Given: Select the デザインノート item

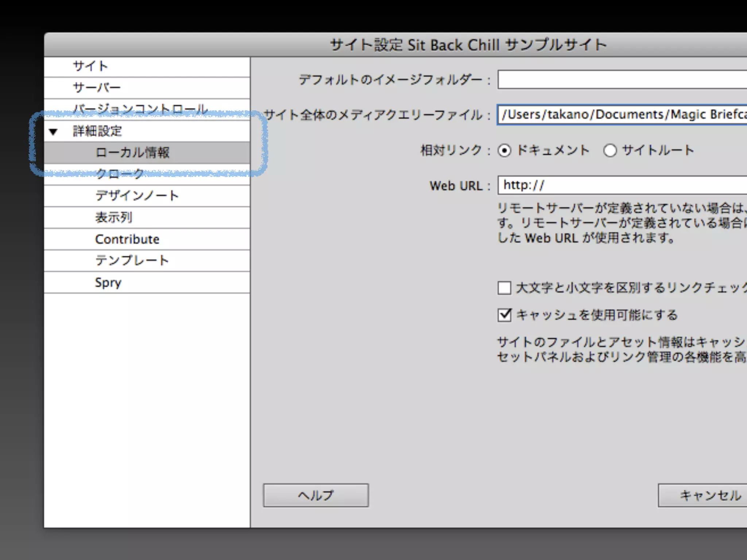Looking at the screenshot, I should pos(137,196).
